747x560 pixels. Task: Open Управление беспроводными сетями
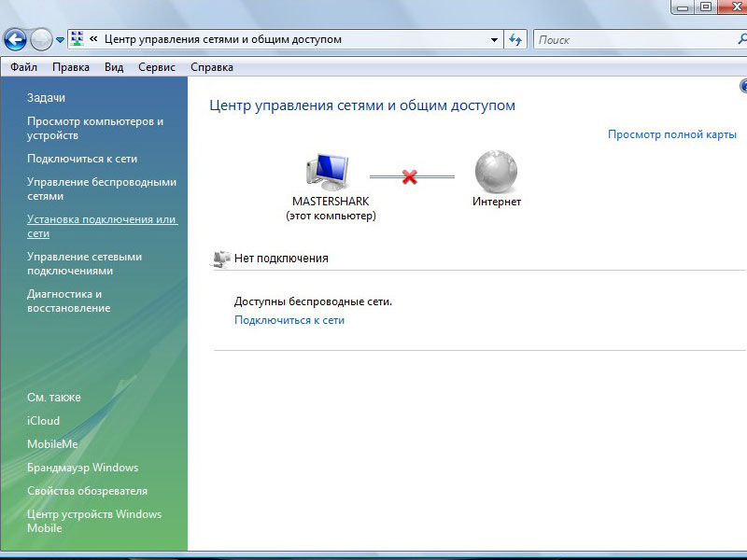click(x=102, y=189)
